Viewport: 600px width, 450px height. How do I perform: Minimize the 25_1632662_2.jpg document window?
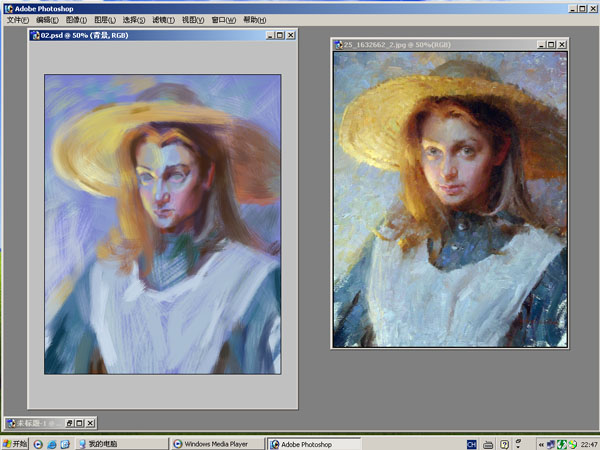pyautogui.click(x=541, y=45)
